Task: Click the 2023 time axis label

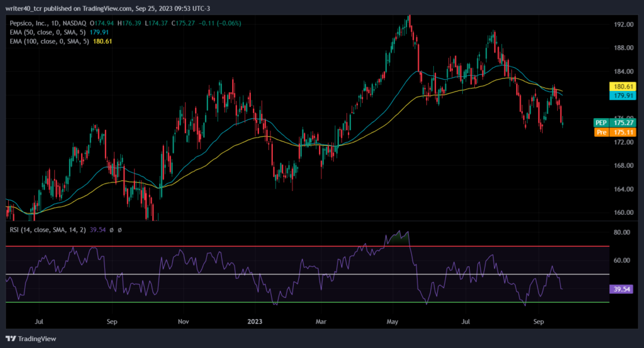Action: [255, 322]
